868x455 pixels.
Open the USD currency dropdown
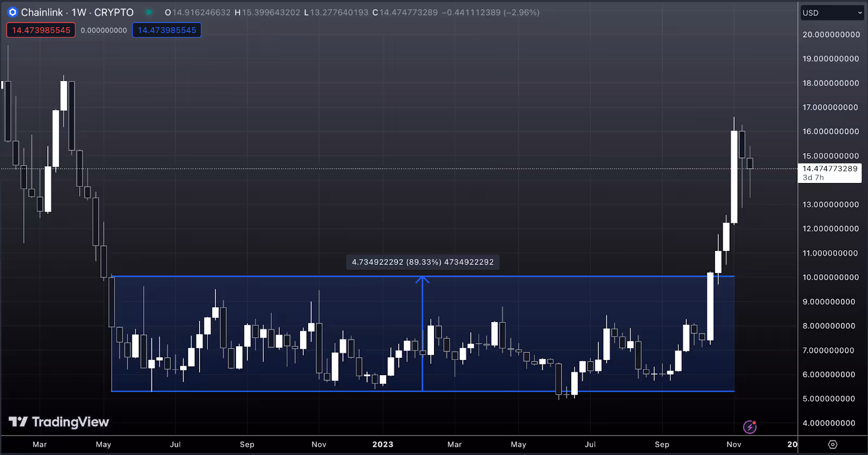click(x=832, y=12)
